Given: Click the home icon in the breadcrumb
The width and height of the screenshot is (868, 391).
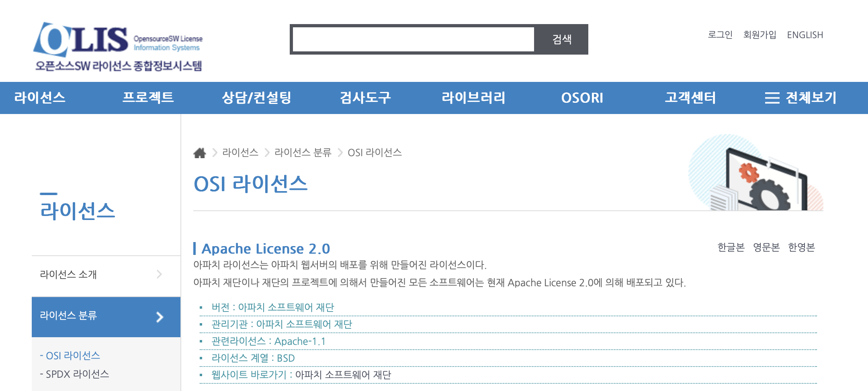Looking at the screenshot, I should pos(200,153).
